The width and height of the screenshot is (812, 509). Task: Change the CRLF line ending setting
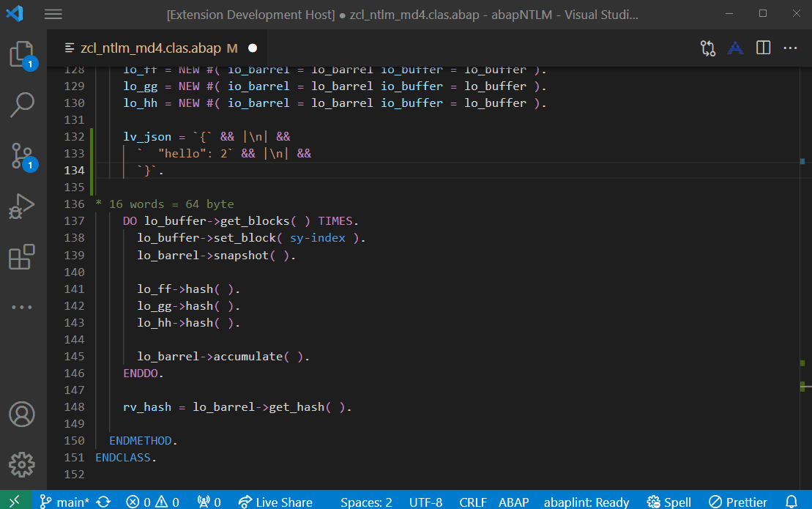472,502
